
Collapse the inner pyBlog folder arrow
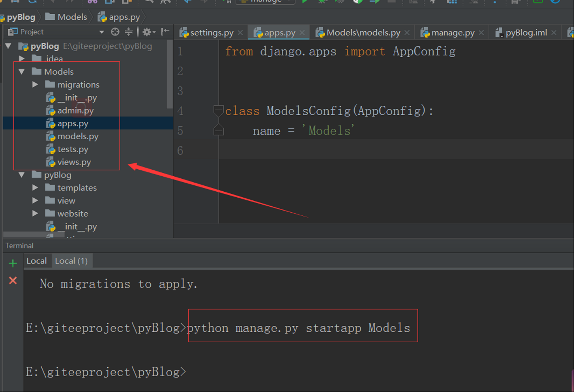(x=22, y=175)
